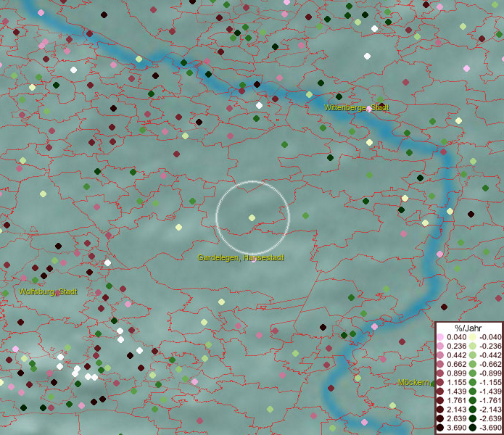Click the -1.761 legend value text
Image resolution: width=504 pixels, height=435 pixels.
(x=490, y=401)
